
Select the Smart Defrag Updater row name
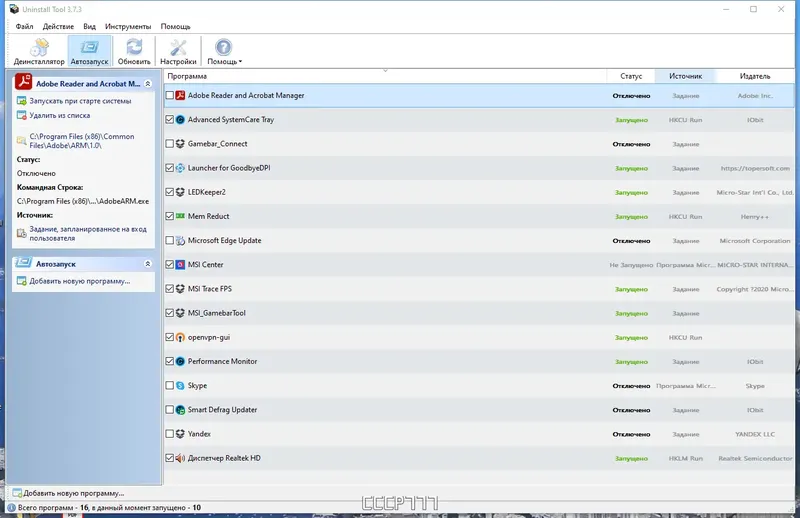click(x=222, y=410)
